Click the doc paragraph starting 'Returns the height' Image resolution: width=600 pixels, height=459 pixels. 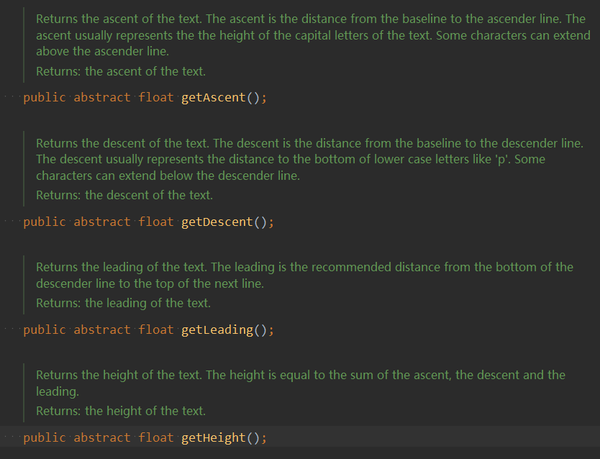point(300,383)
